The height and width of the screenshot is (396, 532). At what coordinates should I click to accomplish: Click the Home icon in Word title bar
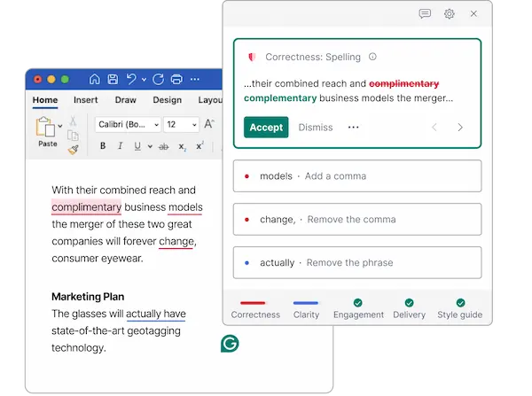coord(94,79)
